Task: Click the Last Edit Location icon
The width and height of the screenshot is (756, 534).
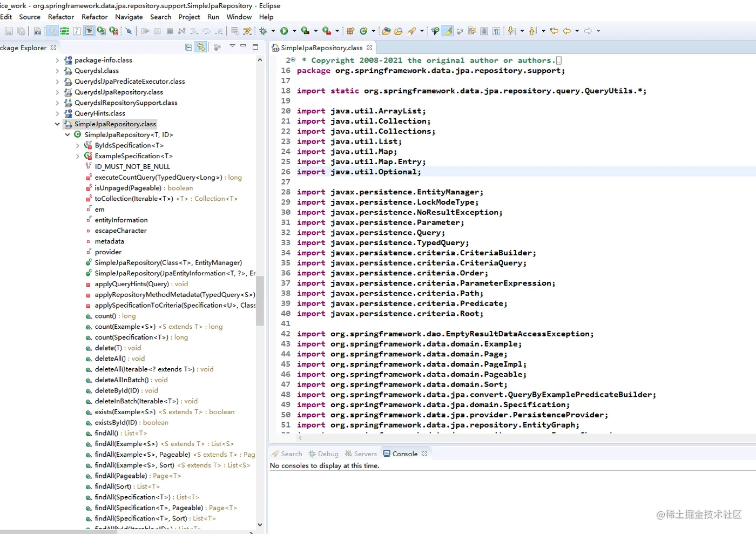Action: (x=554, y=31)
